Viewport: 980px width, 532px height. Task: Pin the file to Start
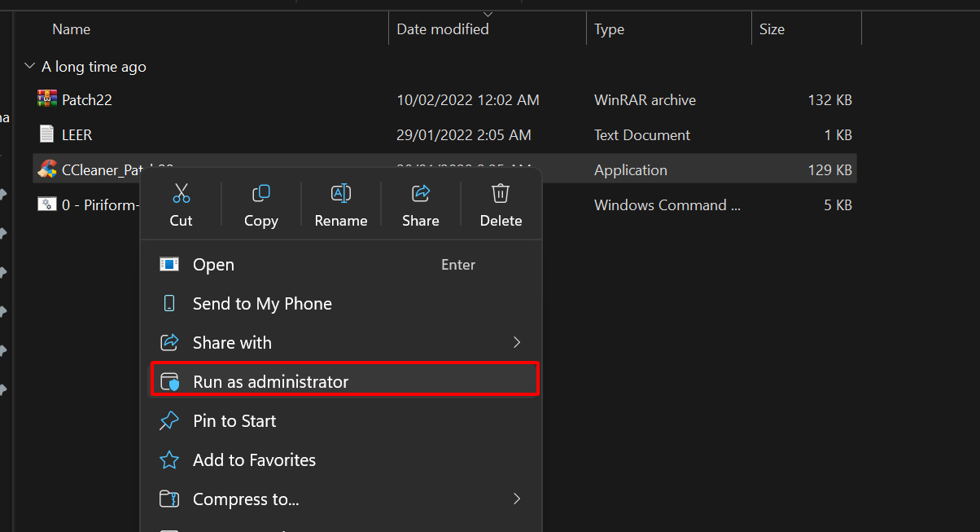[234, 421]
